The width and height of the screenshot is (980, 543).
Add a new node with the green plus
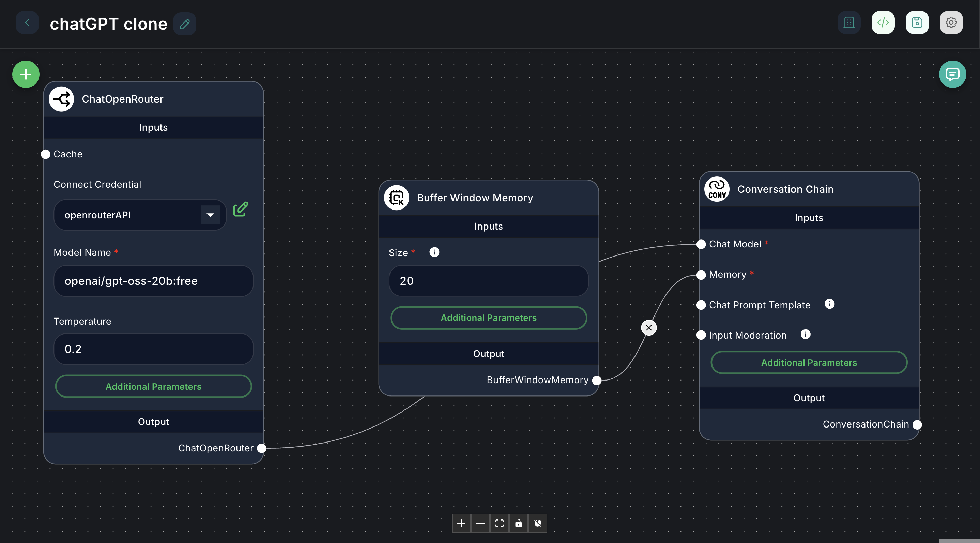pyautogui.click(x=25, y=74)
